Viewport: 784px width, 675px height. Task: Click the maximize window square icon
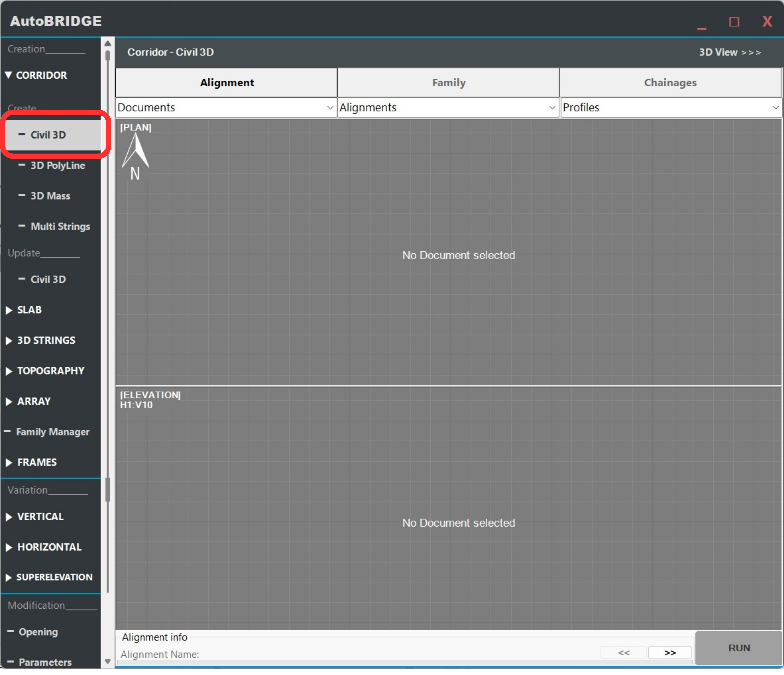tap(734, 22)
